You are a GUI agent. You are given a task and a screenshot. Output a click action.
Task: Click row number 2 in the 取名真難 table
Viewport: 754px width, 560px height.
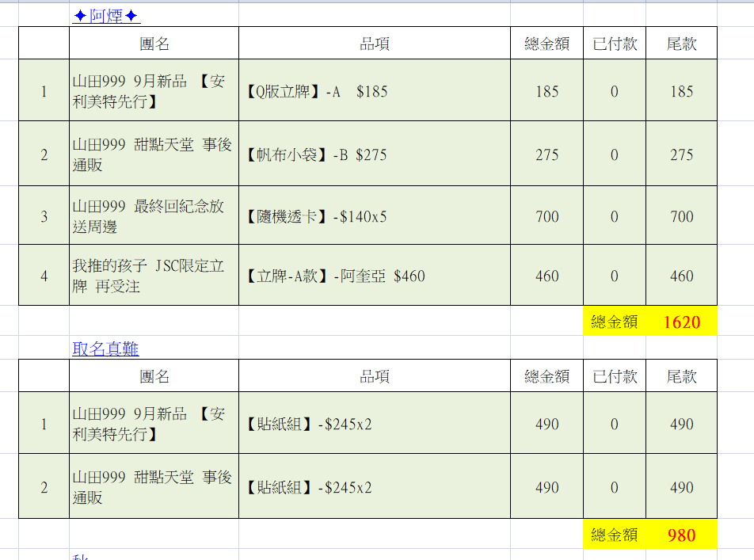44,486
